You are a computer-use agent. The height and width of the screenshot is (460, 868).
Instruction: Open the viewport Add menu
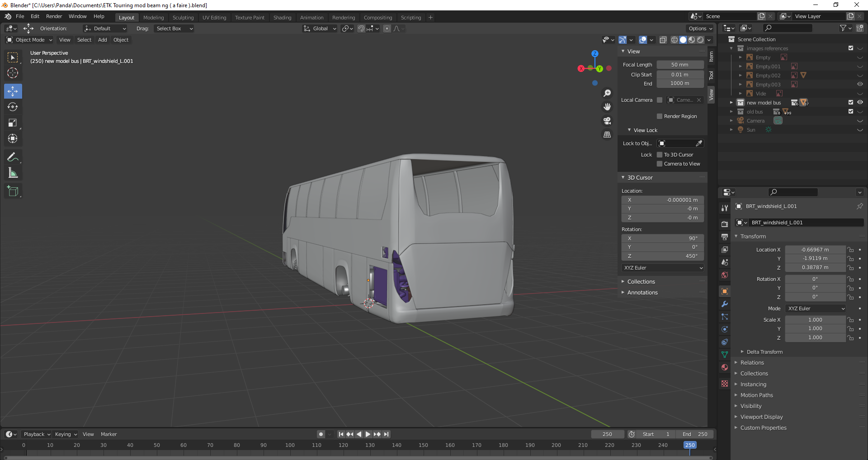pyautogui.click(x=103, y=40)
